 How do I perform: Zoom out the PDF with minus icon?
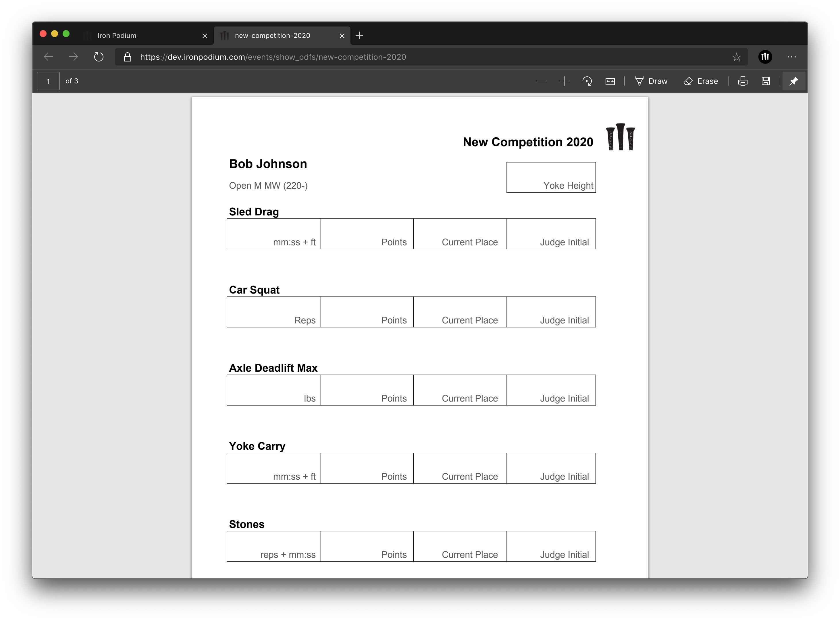[x=541, y=81]
